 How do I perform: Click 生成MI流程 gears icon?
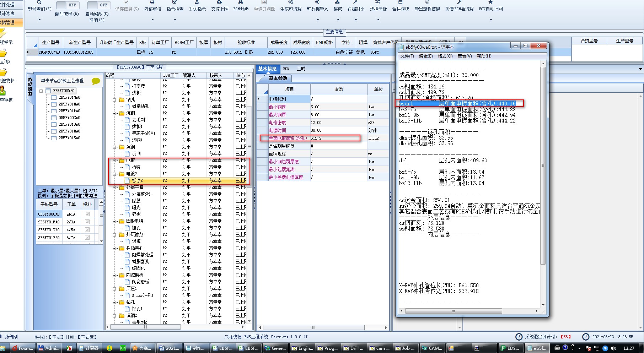coord(291,2)
